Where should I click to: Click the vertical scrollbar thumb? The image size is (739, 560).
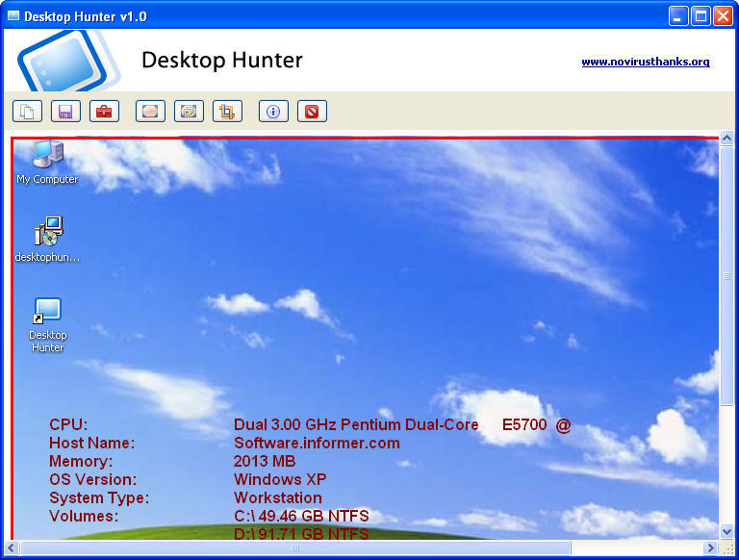tap(726, 276)
